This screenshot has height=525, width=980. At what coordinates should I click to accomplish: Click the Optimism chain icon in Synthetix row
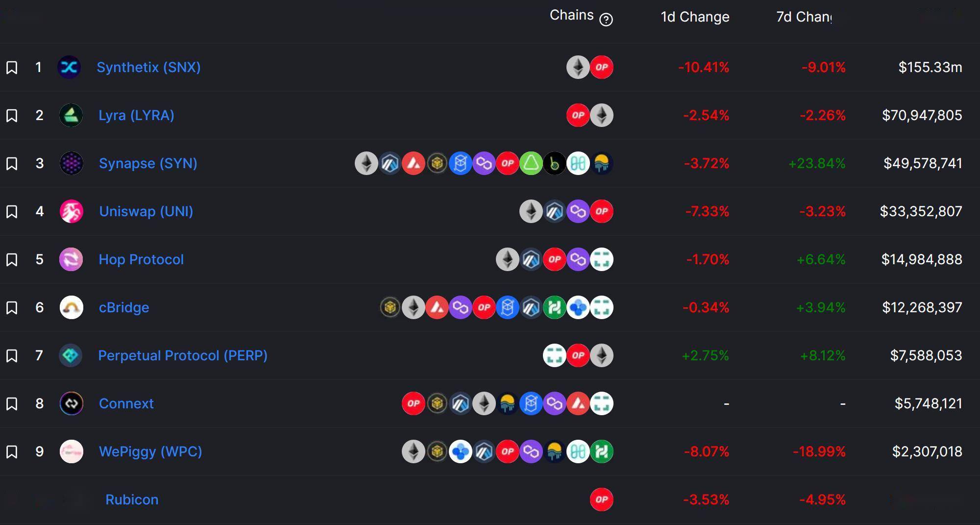pos(602,67)
